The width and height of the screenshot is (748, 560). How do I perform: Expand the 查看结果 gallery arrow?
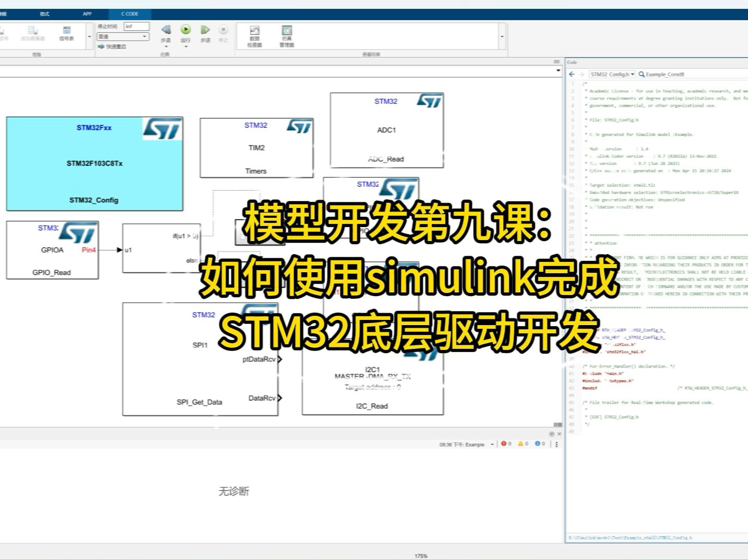point(502,37)
